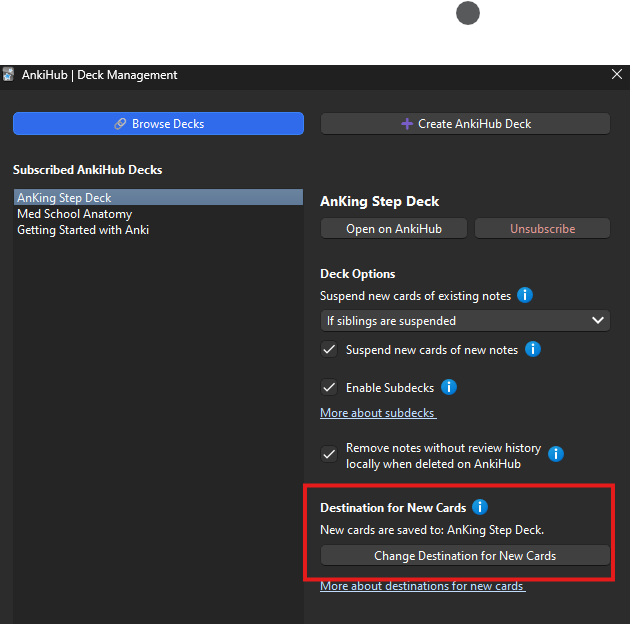Click info icon next to Suspend new cards of new notes
630x624 pixels.
point(533,349)
